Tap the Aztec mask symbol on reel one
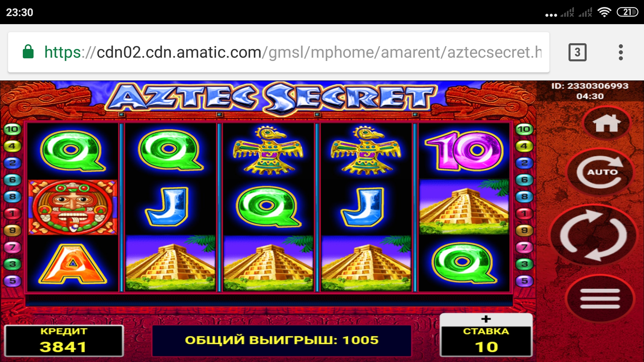This screenshot has height=362, width=644. pos(73,207)
